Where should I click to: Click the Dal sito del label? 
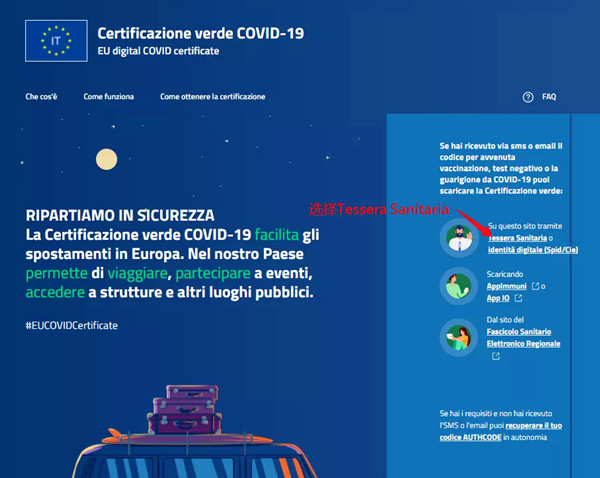coord(505,320)
